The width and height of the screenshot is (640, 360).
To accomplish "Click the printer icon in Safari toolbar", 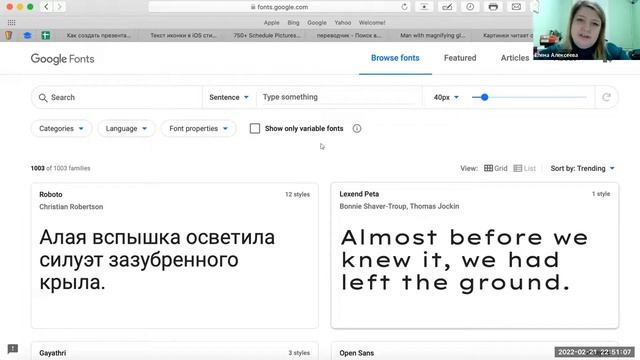I will 493,7.
